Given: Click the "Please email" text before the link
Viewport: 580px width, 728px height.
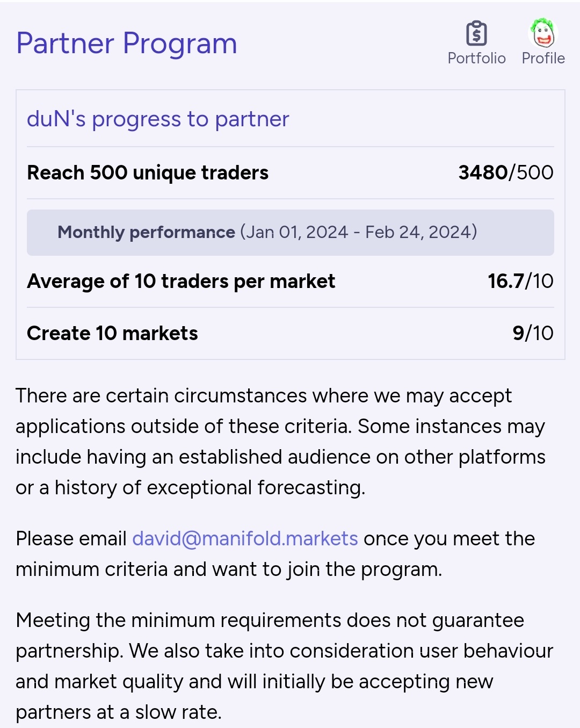Looking at the screenshot, I should point(71,538).
